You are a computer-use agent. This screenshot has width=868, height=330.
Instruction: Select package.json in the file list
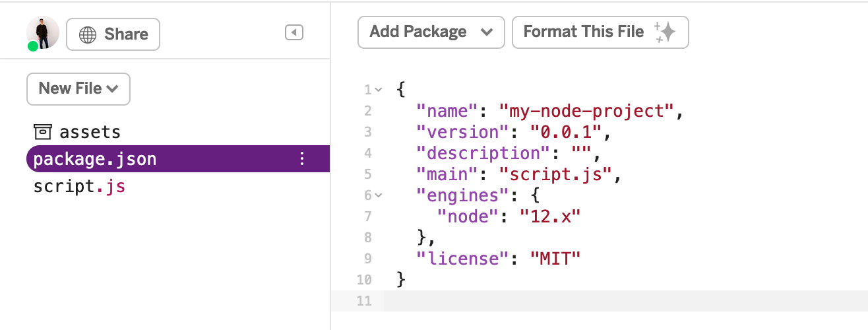click(95, 159)
